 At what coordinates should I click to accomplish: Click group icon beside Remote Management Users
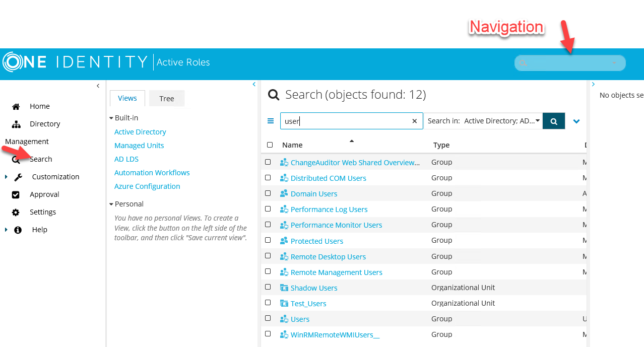[284, 272]
